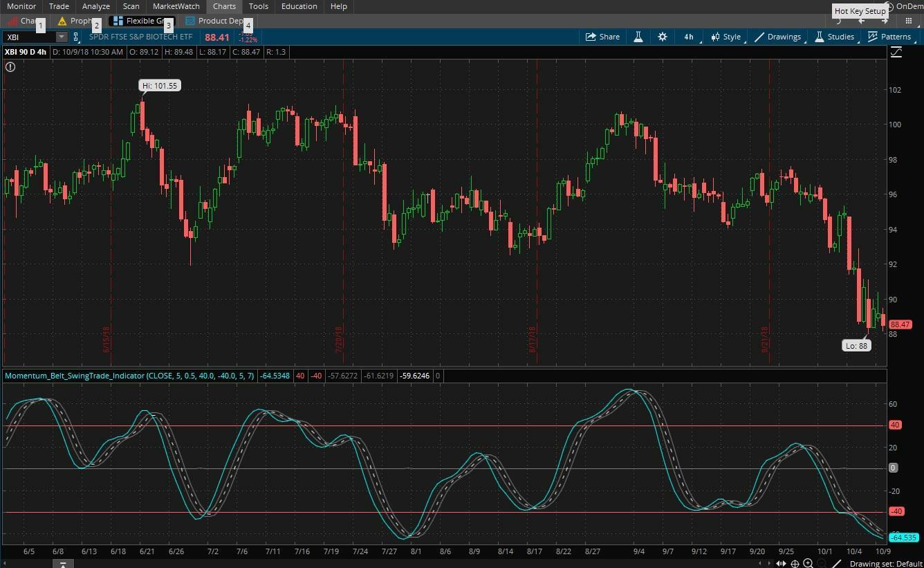The width and height of the screenshot is (924, 568).
Task: Click the -1.22% change value
Action: click(x=248, y=40)
